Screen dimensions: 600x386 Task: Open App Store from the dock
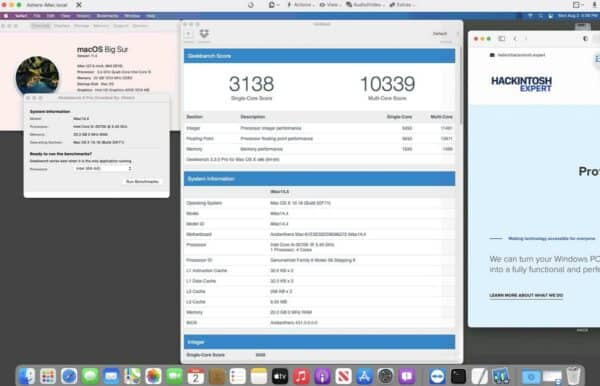(364, 376)
